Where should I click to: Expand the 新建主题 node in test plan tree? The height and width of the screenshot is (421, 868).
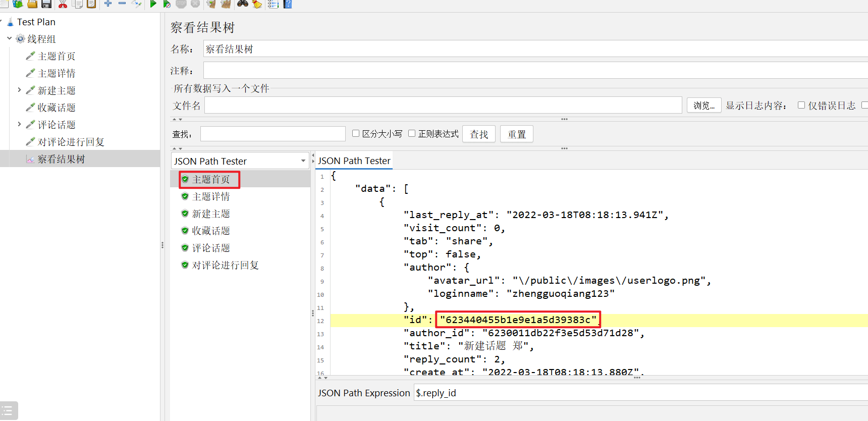point(19,90)
